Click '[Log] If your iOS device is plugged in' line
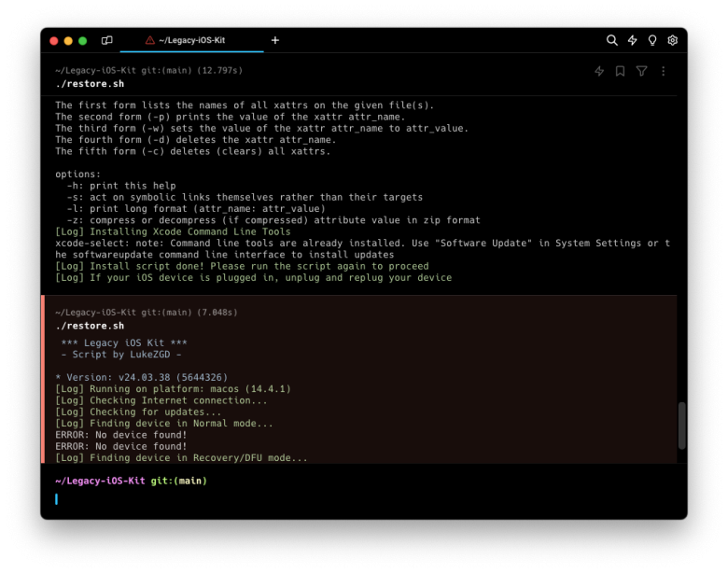This screenshot has height=573, width=728. [254, 278]
